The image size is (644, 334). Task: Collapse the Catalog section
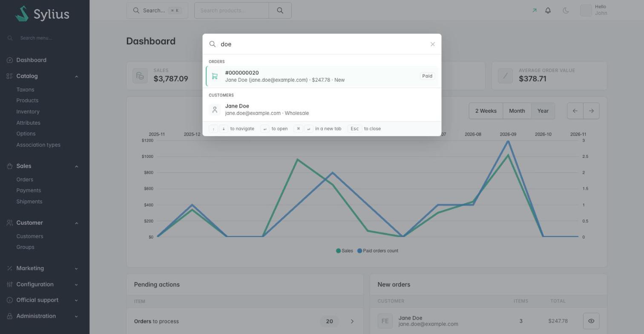click(43, 76)
